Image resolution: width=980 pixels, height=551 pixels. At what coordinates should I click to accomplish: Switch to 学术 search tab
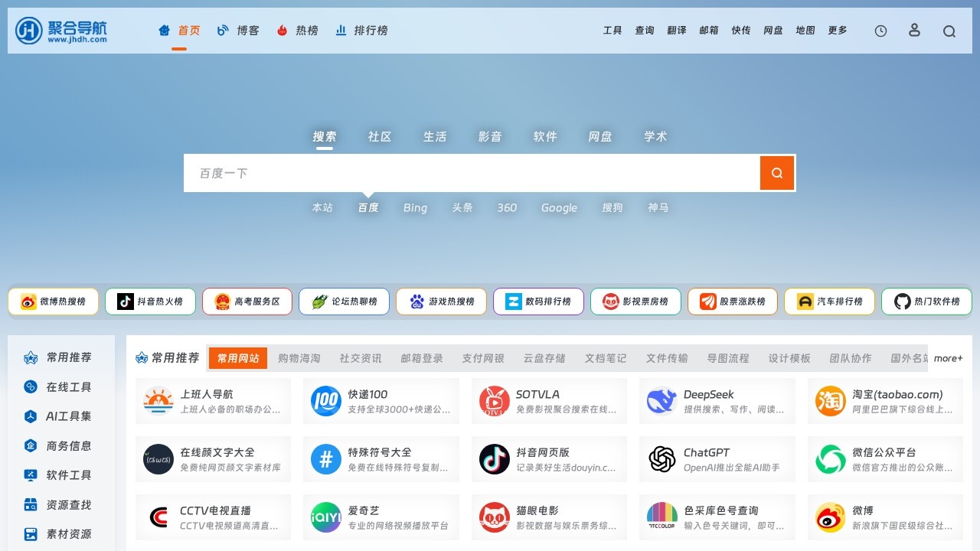click(x=655, y=136)
